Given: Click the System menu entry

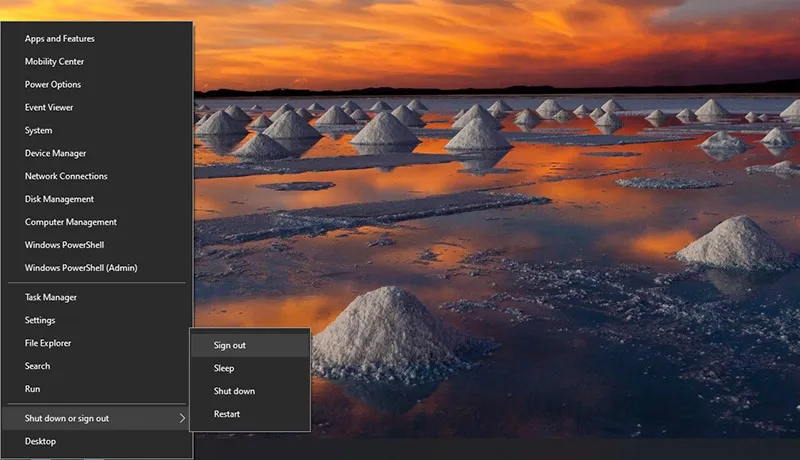Looking at the screenshot, I should (x=39, y=131).
